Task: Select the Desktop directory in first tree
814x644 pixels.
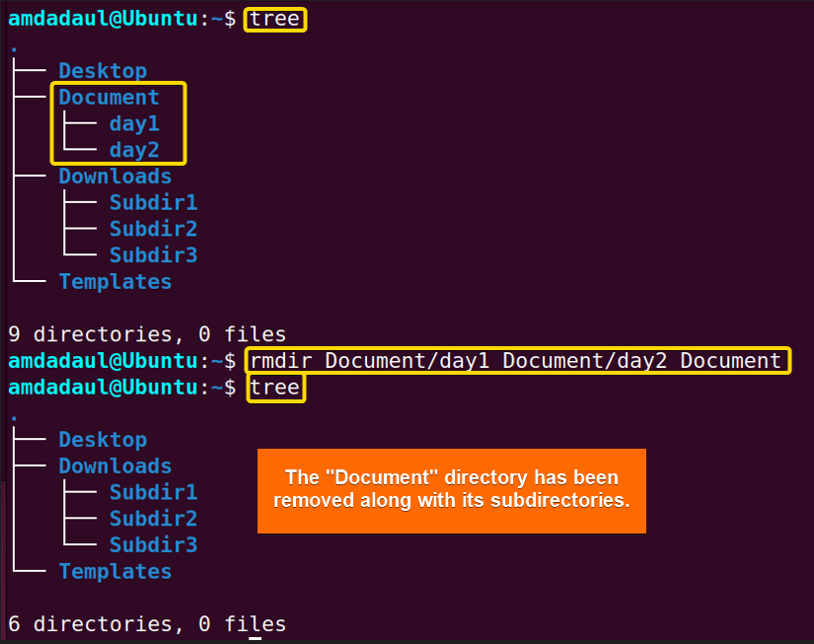Action: 102,70
